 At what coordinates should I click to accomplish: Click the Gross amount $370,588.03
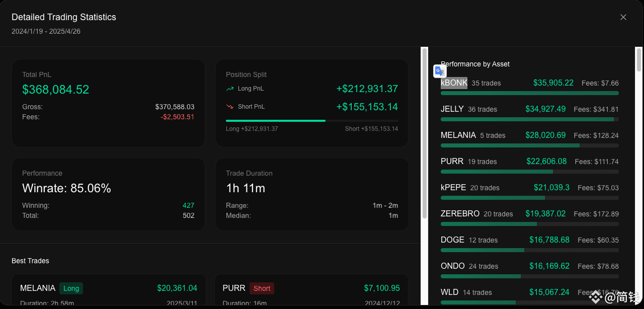coord(175,107)
